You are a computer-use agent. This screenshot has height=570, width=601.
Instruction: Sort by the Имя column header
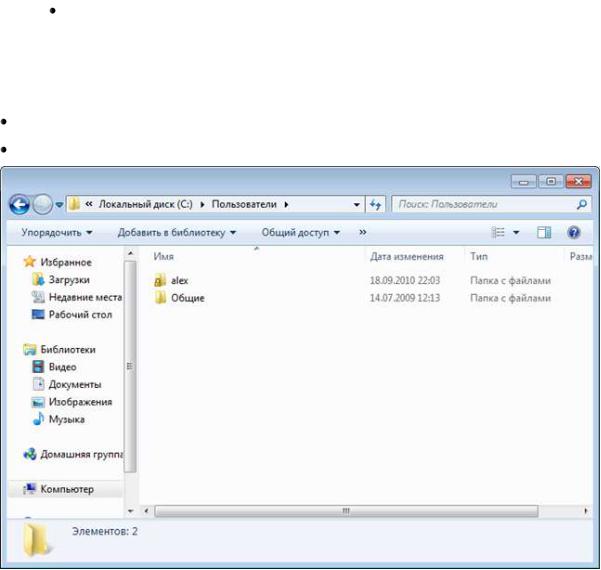point(164,256)
